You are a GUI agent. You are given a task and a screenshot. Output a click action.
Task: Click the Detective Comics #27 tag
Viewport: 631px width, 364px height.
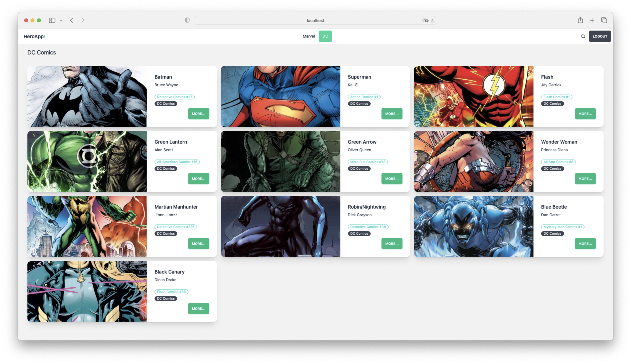click(x=174, y=97)
